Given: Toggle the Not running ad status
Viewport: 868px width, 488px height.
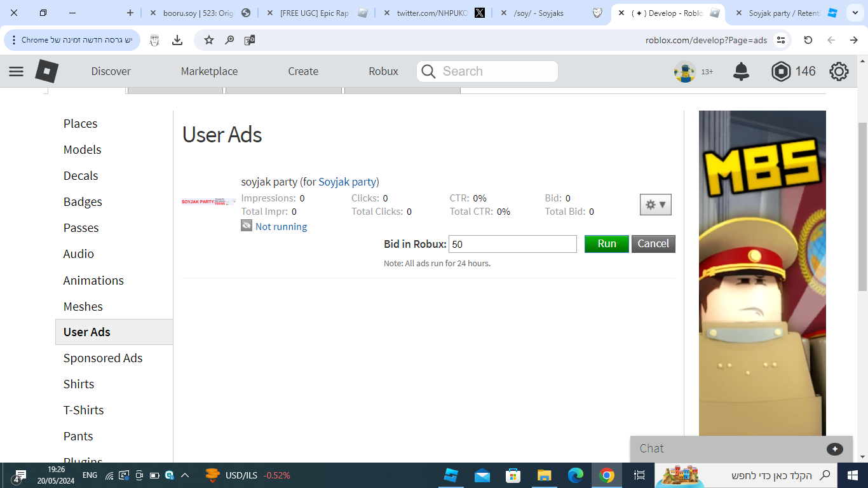Looking at the screenshot, I should click(281, 227).
